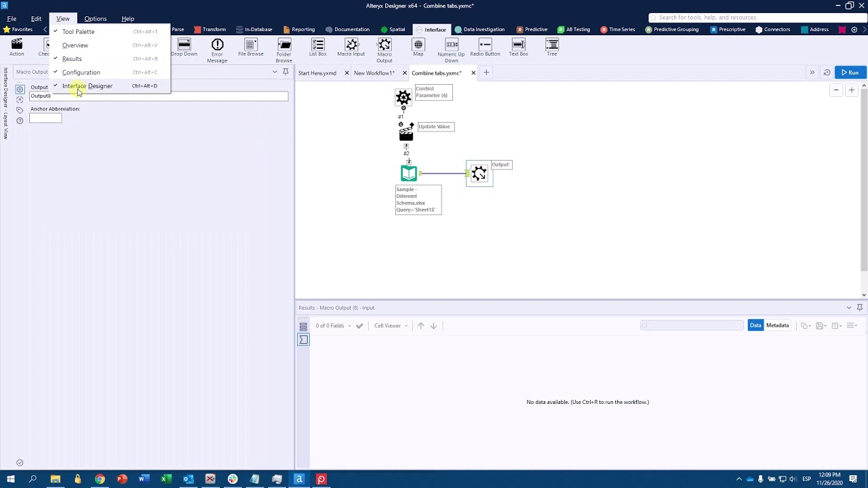Switch to New Workflow1 tab

click(374, 73)
